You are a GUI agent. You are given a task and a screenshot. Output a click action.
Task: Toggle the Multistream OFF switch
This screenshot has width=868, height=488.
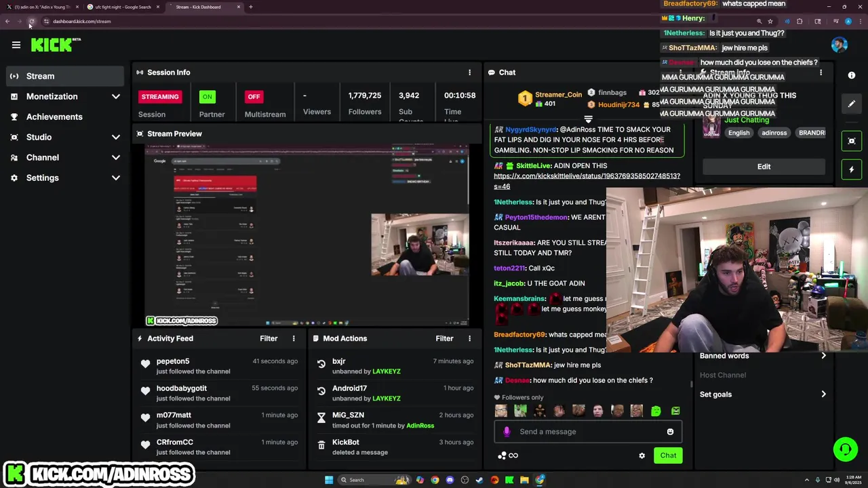click(254, 96)
